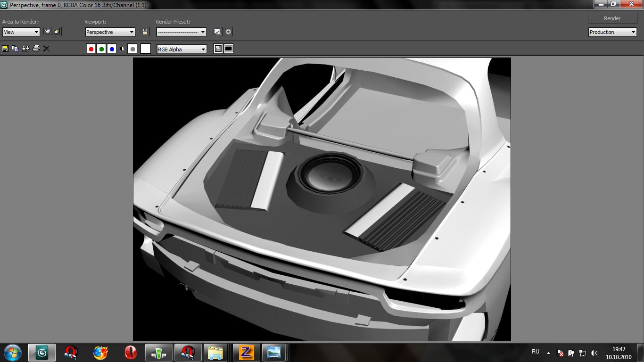Screen dimensions: 644x362
Task: Toggle the red channel display
Action: click(x=91, y=49)
